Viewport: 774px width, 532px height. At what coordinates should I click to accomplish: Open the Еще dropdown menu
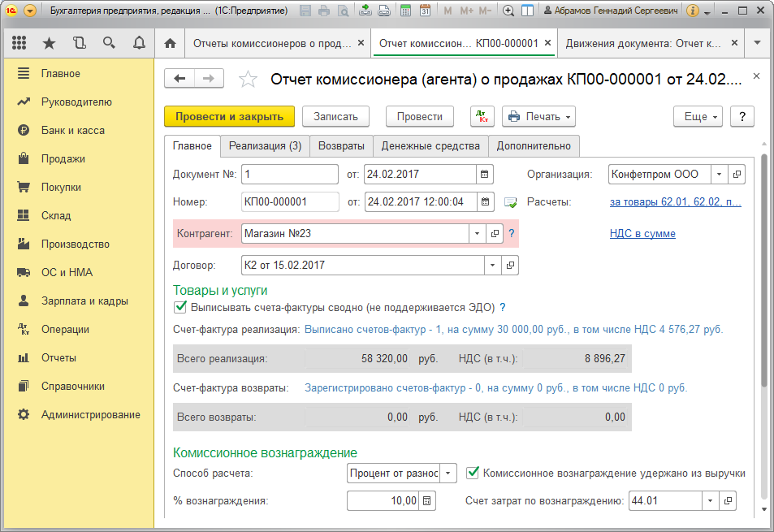(x=698, y=116)
